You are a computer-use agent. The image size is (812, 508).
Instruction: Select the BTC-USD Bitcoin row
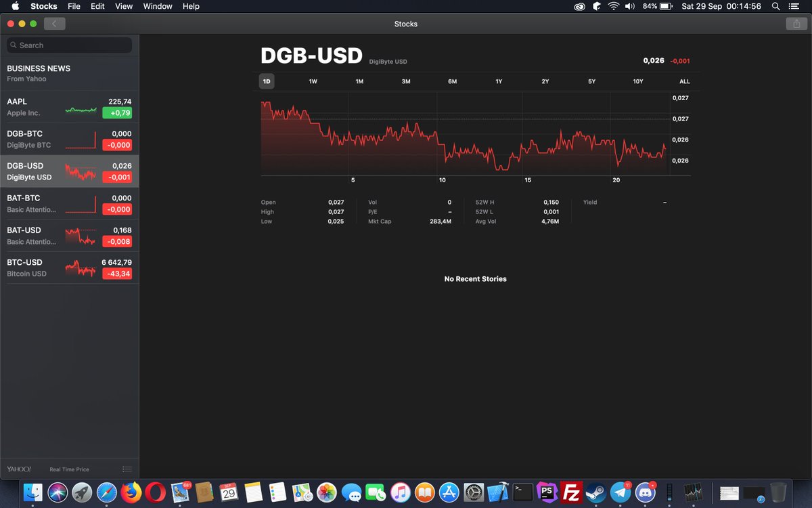point(69,268)
